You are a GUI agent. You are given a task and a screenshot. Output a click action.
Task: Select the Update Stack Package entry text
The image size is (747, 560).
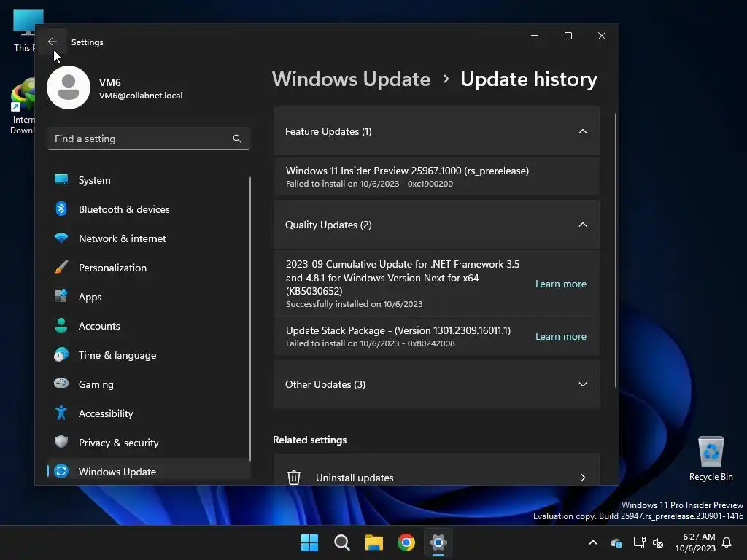[x=398, y=330]
